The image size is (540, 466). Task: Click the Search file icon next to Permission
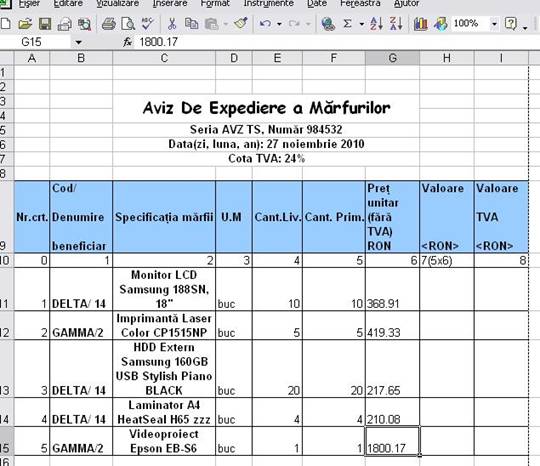point(84,24)
